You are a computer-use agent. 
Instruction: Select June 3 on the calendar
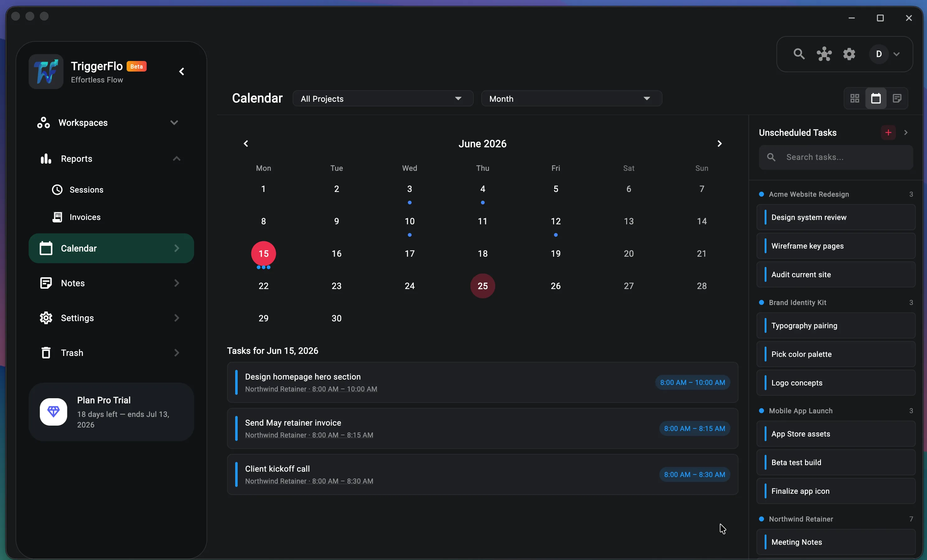[x=409, y=189]
